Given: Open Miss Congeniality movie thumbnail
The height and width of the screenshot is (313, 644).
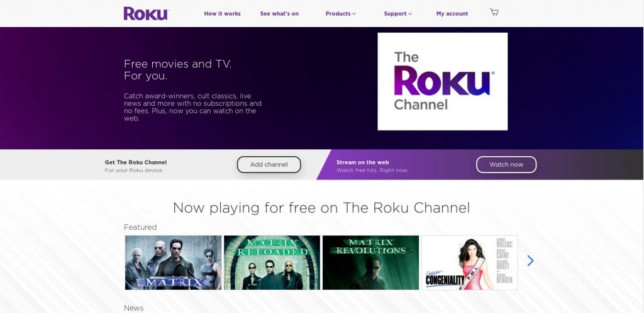Looking at the screenshot, I should (x=469, y=263).
